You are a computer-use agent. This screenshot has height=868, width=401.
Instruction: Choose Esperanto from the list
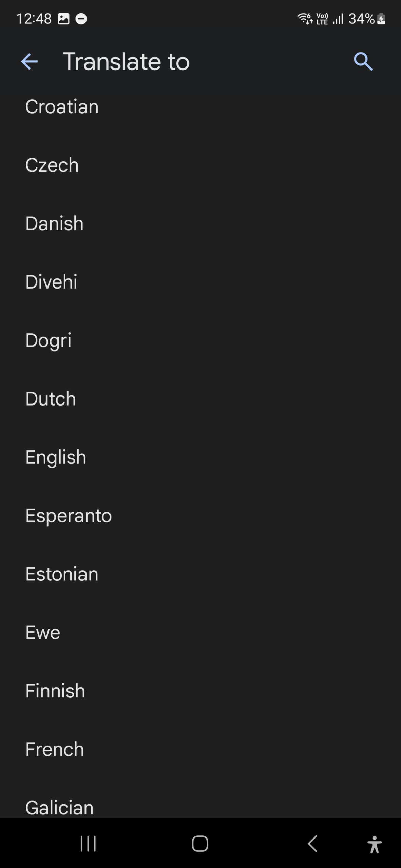(x=69, y=516)
